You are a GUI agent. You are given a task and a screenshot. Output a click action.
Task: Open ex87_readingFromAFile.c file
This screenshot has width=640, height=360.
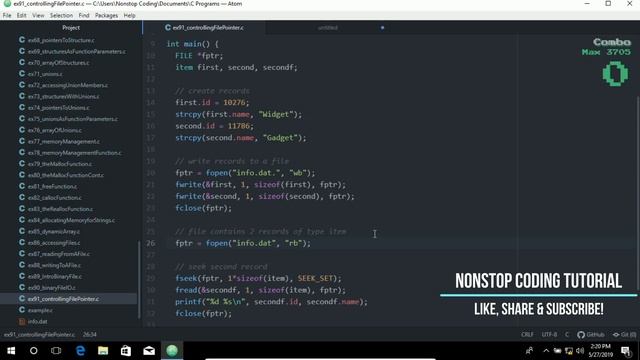59,254
